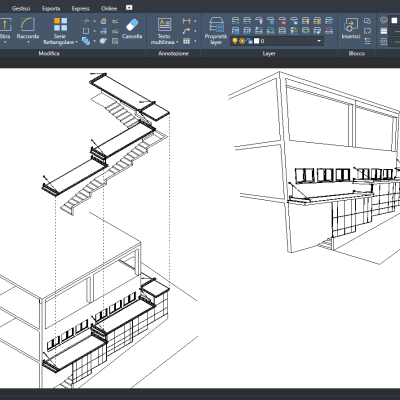The height and width of the screenshot is (400, 400).
Task: Open Proprietà layer manager
Action: click(216, 31)
